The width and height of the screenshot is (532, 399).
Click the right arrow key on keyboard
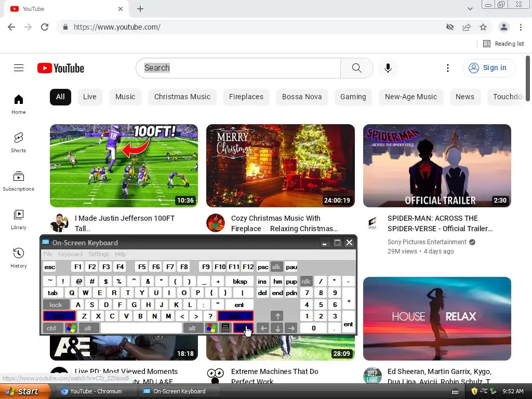[x=291, y=328]
